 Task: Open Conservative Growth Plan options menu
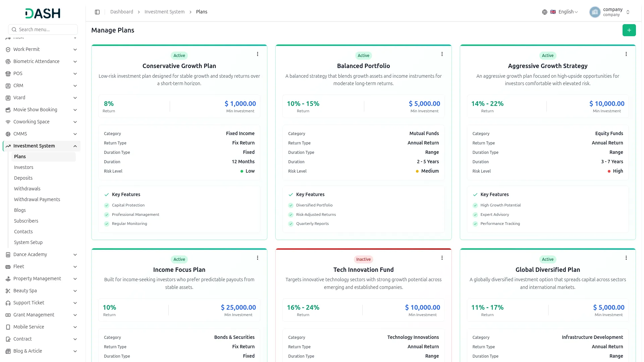[258, 54]
